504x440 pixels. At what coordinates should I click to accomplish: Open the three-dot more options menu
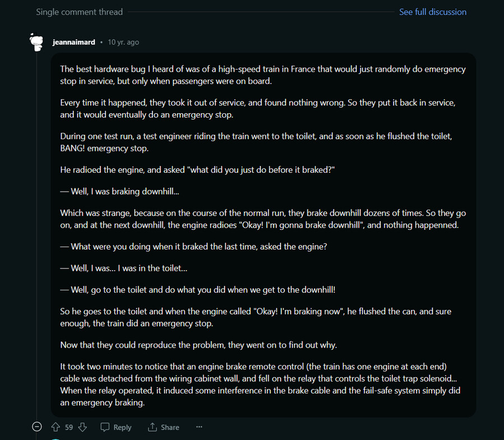coord(199,427)
